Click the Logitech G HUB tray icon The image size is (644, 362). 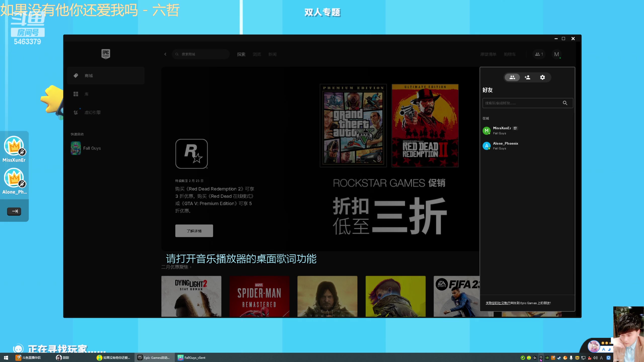(x=535, y=358)
